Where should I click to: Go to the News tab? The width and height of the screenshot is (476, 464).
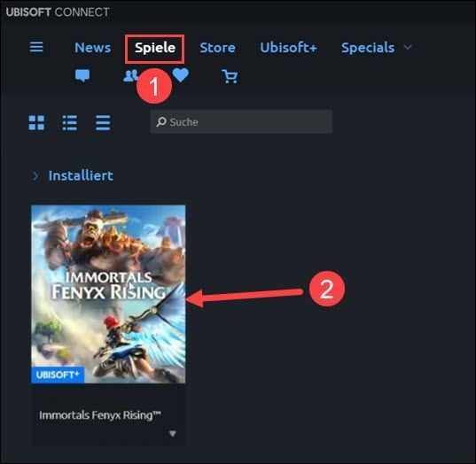tap(92, 48)
